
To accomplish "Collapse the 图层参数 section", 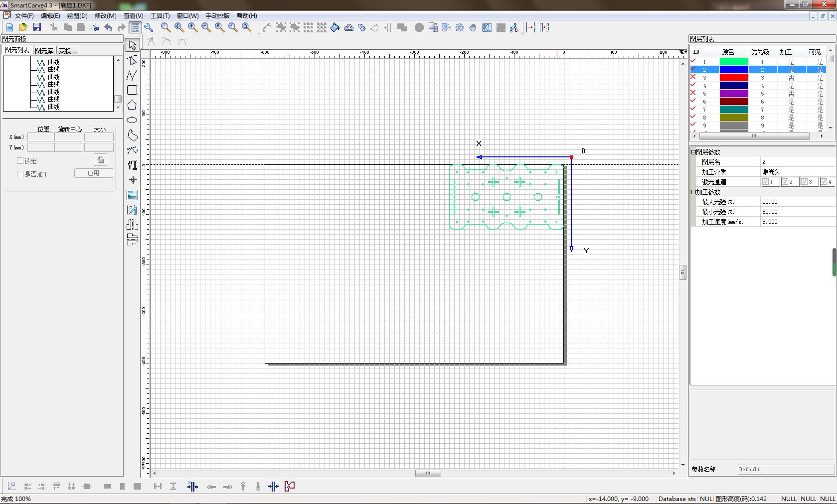I will tap(693, 152).
